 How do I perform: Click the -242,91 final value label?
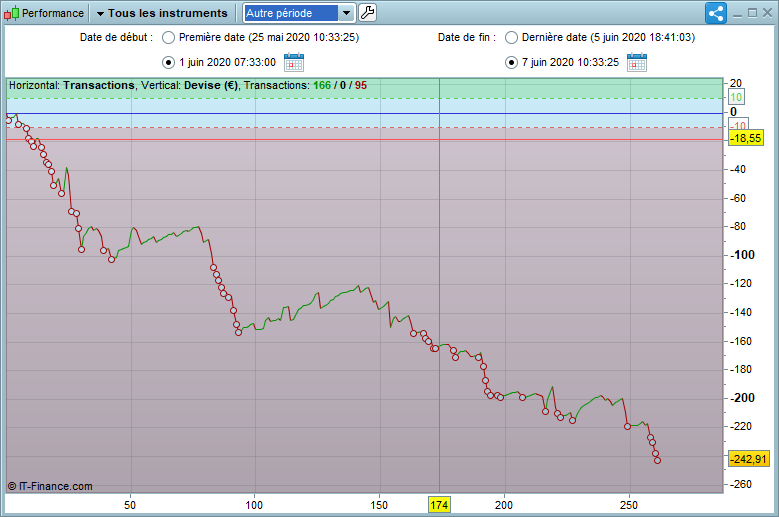(748, 459)
